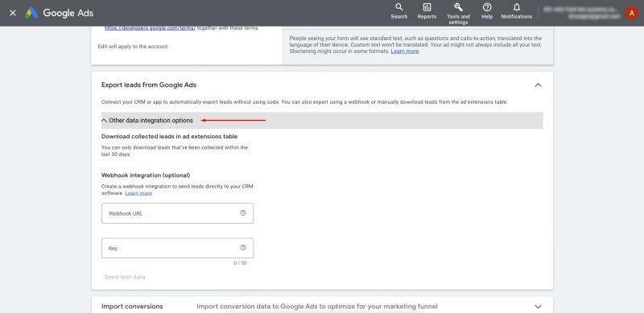
Task: Click into the Webhook URL input field
Action: [177, 213]
